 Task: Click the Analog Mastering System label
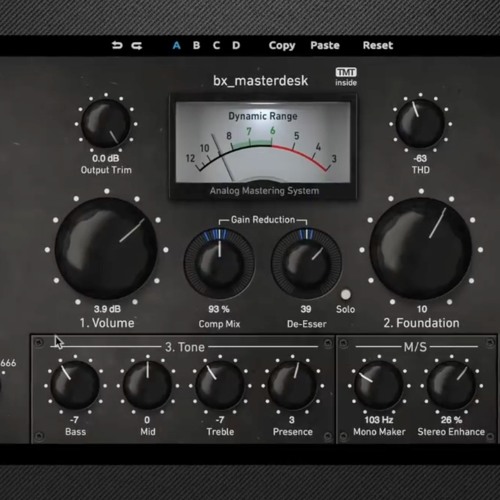point(264,191)
